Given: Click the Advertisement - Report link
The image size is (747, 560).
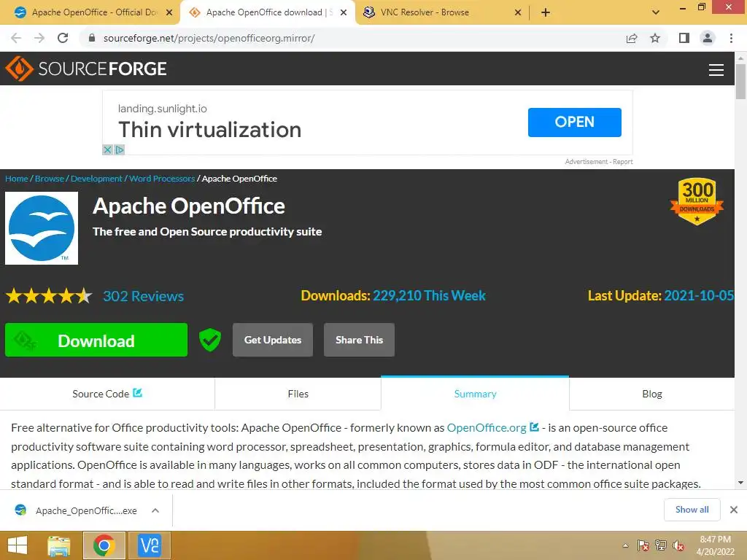Looking at the screenshot, I should point(599,162).
